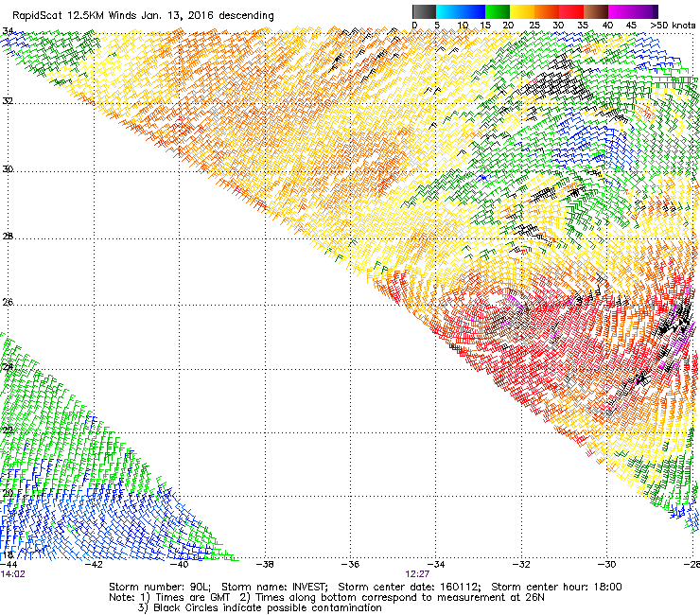Click the latitude axis label "32"
700x615 pixels.
(8, 101)
